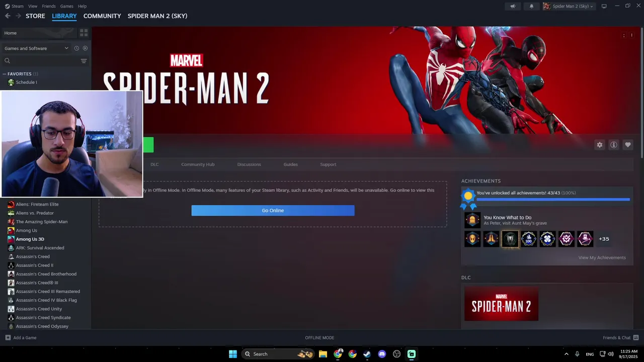
Task: View the purple checkmark gear achievement badge
Action: (566, 239)
